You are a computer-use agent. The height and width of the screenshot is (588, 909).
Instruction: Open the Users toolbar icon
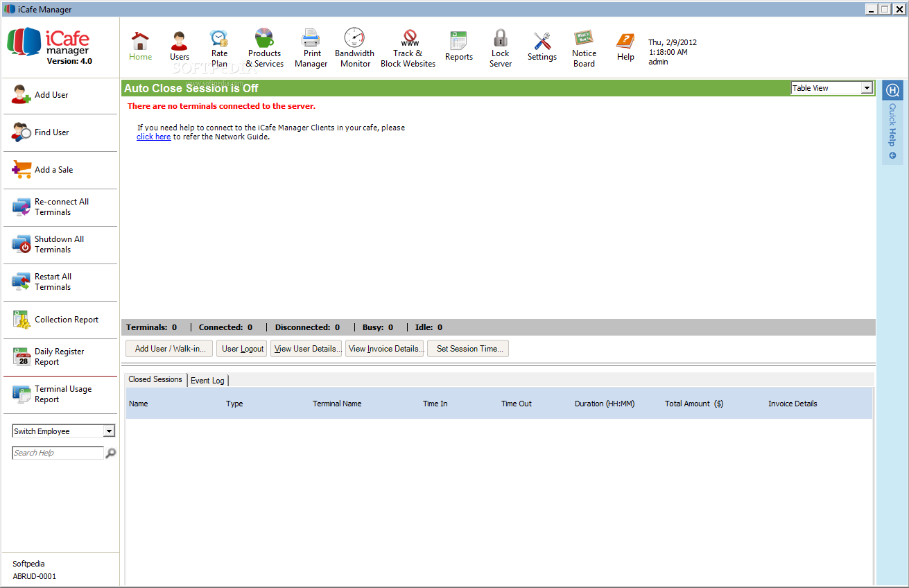(180, 40)
